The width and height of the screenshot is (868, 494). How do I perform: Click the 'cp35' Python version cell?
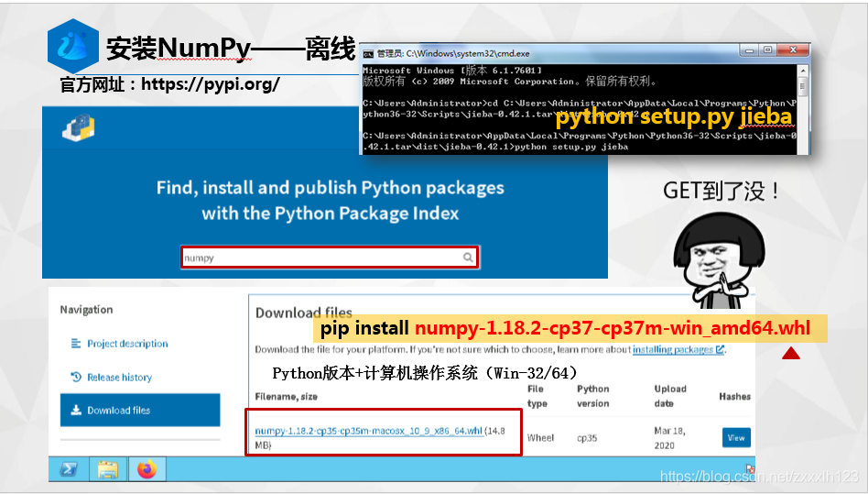(587, 437)
